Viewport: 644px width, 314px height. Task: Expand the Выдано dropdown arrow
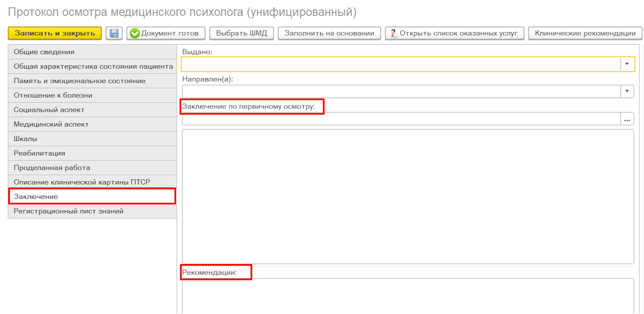click(x=627, y=64)
